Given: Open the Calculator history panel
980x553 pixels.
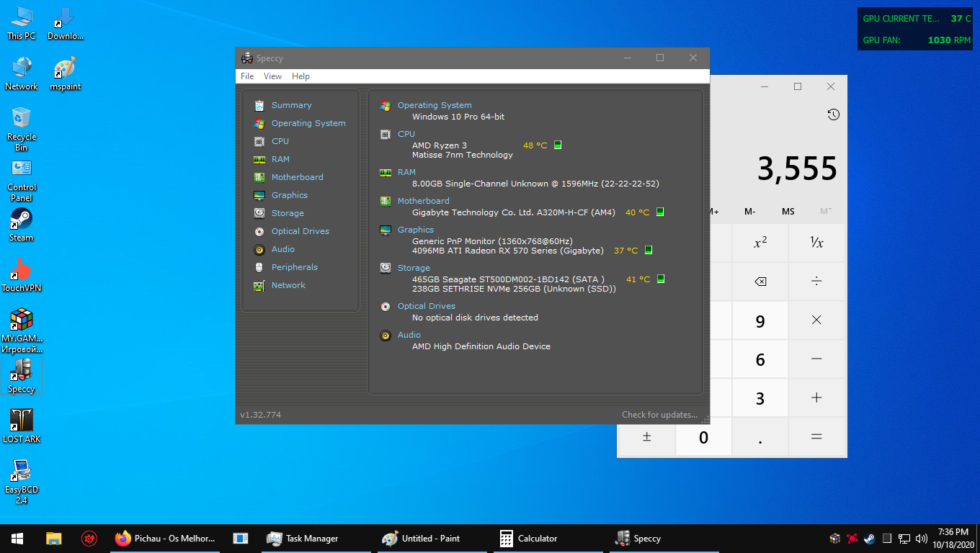Looking at the screenshot, I should click(x=834, y=114).
